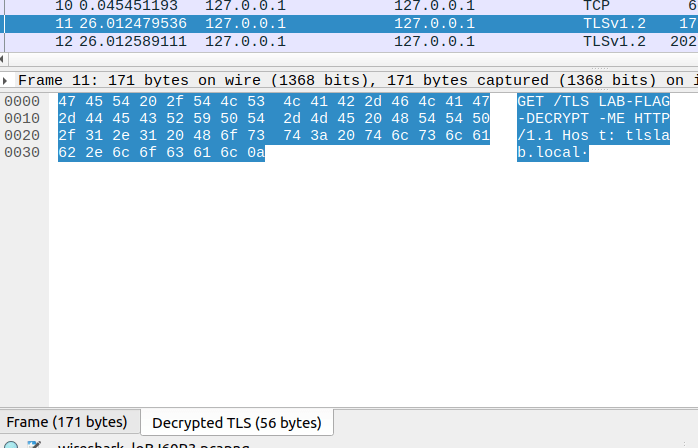
Task: Click the TCP protocol cell of packet 10
Action: [597, 6]
